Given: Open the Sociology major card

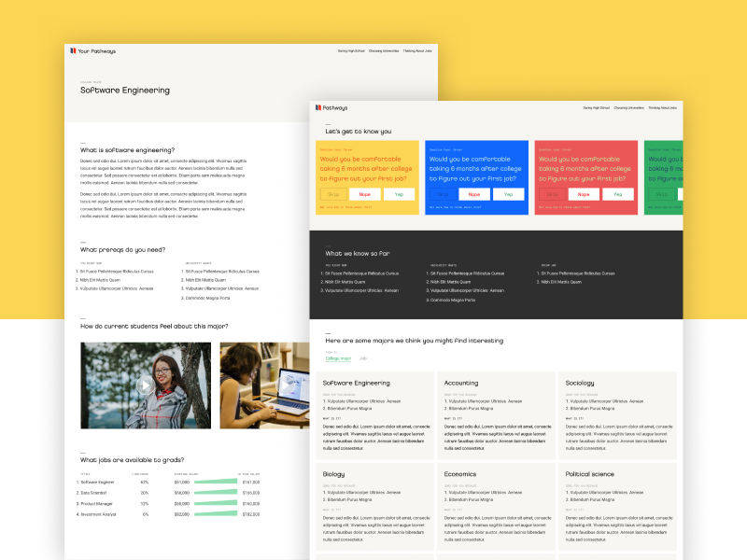Looking at the screenshot, I should pos(617,415).
